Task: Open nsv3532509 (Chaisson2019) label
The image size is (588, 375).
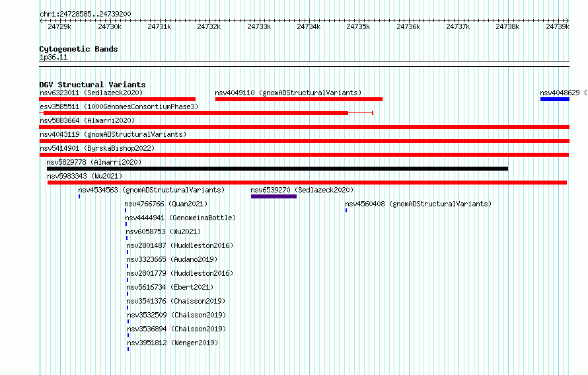Action: pyautogui.click(x=176, y=315)
